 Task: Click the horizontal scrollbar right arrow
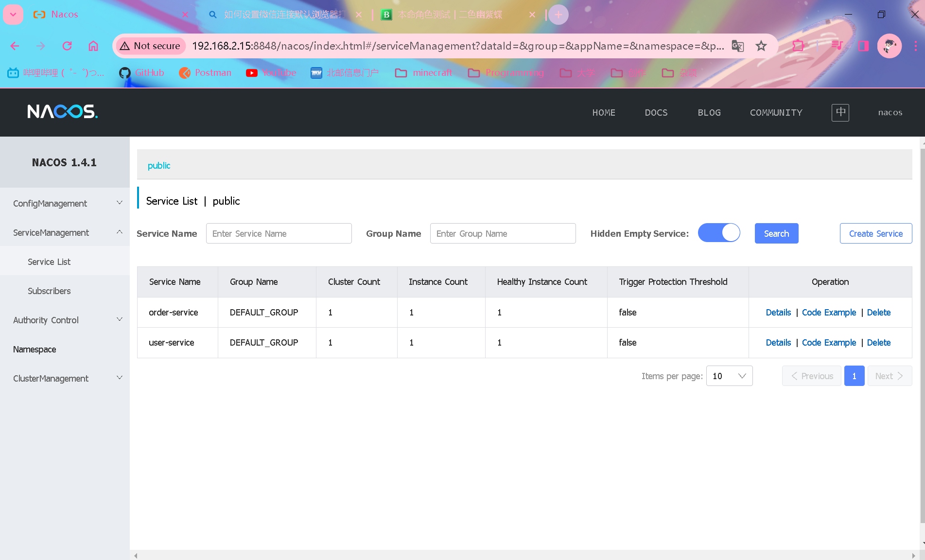[x=914, y=556]
